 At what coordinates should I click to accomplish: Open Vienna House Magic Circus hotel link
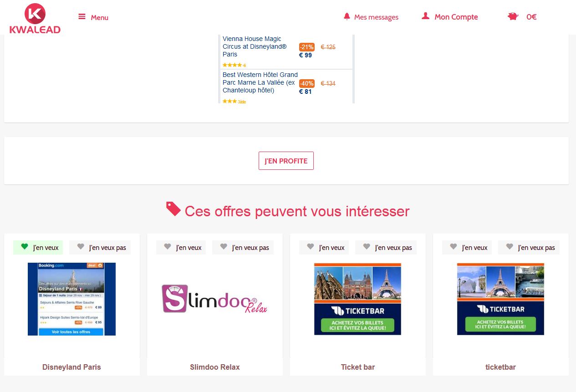pos(255,46)
